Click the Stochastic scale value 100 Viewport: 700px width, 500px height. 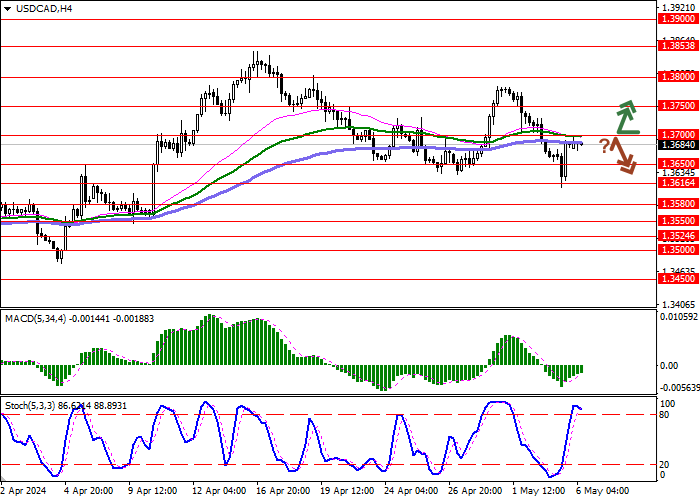tap(667, 404)
